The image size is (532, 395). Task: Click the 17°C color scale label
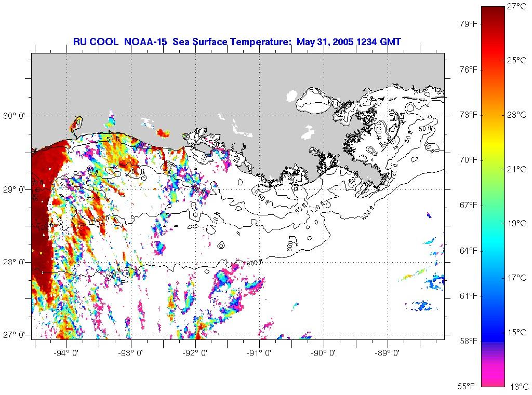(517, 278)
